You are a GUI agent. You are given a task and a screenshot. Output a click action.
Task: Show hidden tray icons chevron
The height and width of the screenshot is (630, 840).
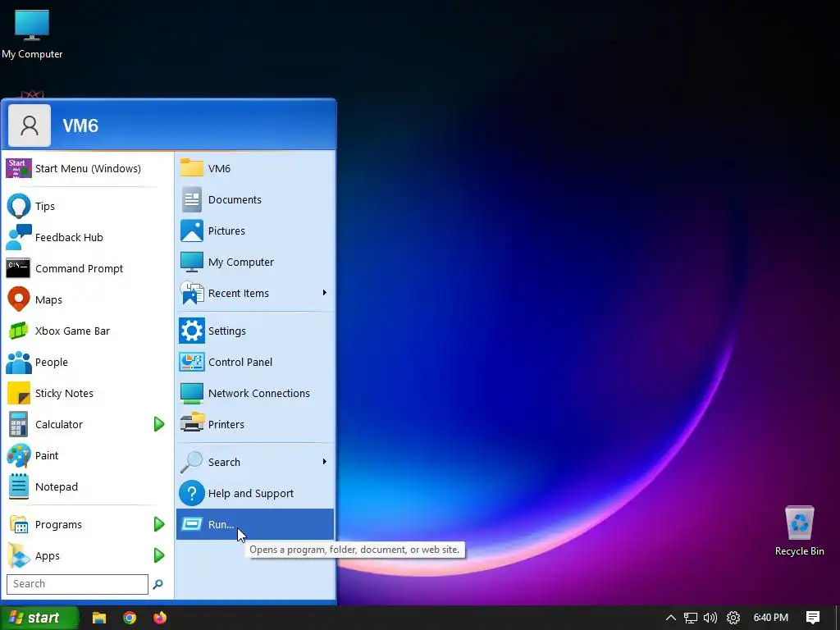click(671, 618)
